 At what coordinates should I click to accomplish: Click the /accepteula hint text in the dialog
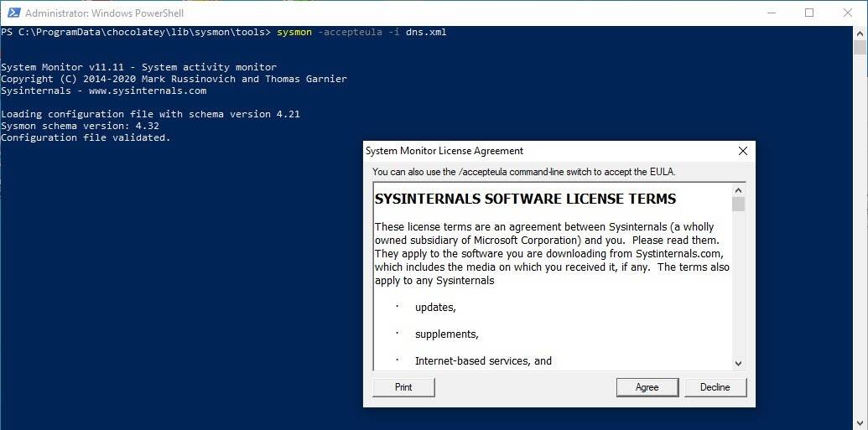click(523, 172)
